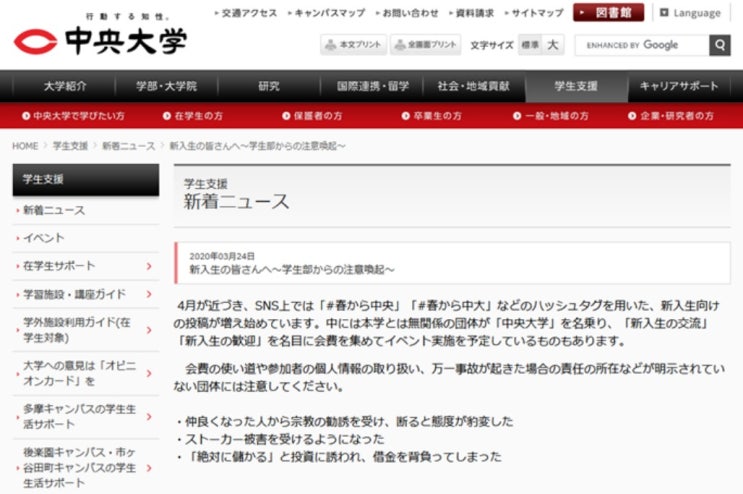Expand the オピニオンカード item chevron
The image size is (743, 494).
pos(149,374)
